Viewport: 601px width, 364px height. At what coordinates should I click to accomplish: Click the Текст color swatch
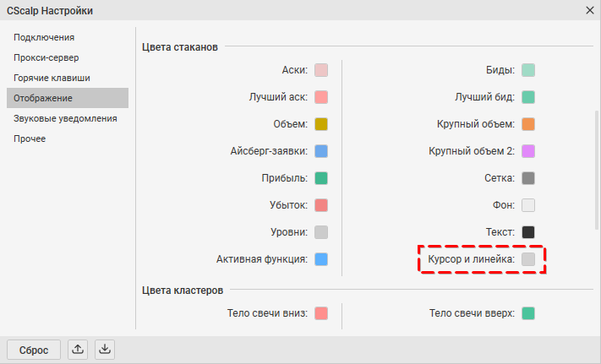(x=528, y=232)
